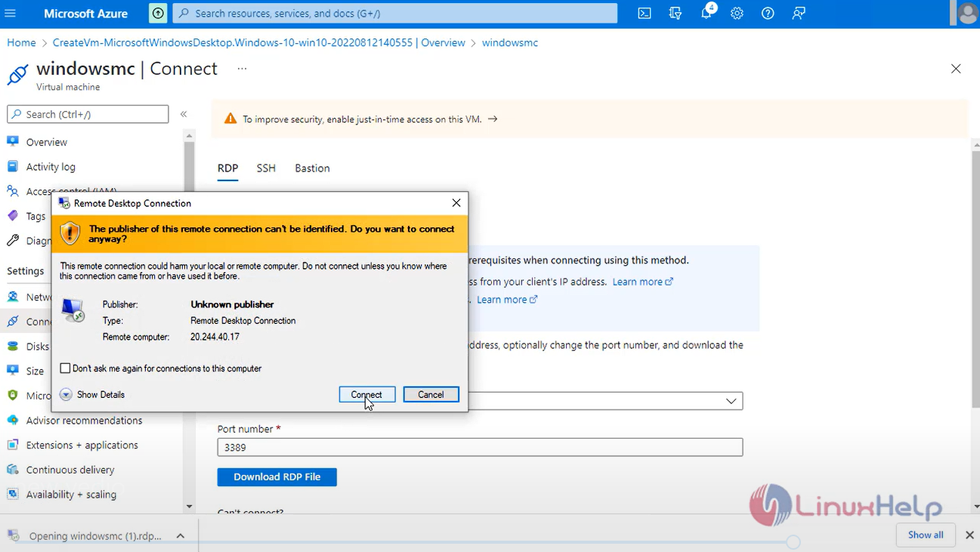The width and height of the screenshot is (980, 552).
Task: Open Directories and subscriptions filter icon
Action: click(675, 14)
